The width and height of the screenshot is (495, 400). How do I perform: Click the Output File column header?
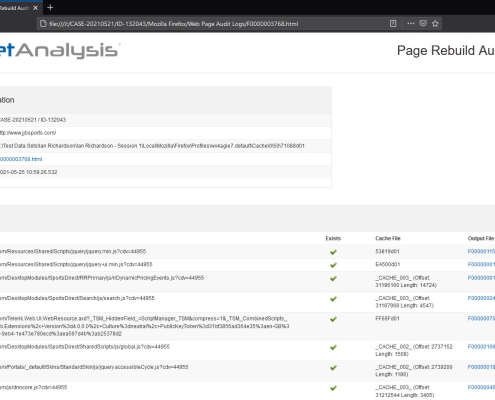pos(481,238)
